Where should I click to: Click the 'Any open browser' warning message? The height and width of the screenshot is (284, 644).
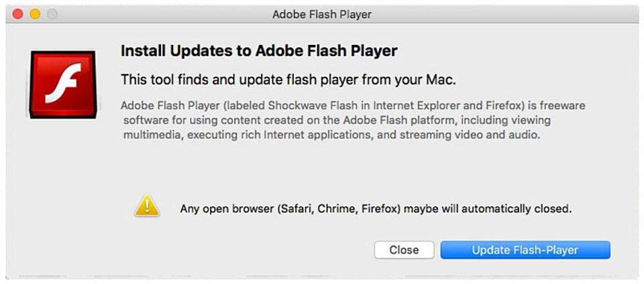pos(376,208)
